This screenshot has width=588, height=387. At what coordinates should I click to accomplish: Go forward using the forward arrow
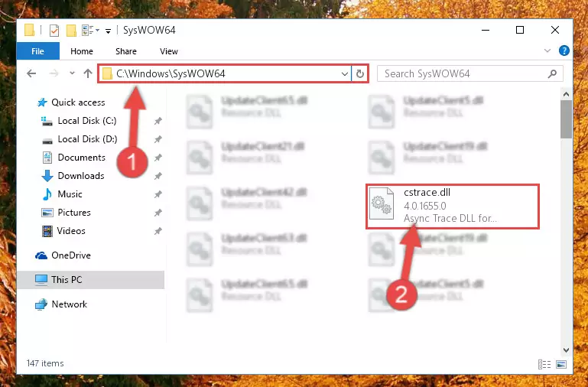pyautogui.click(x=54, y=73)
